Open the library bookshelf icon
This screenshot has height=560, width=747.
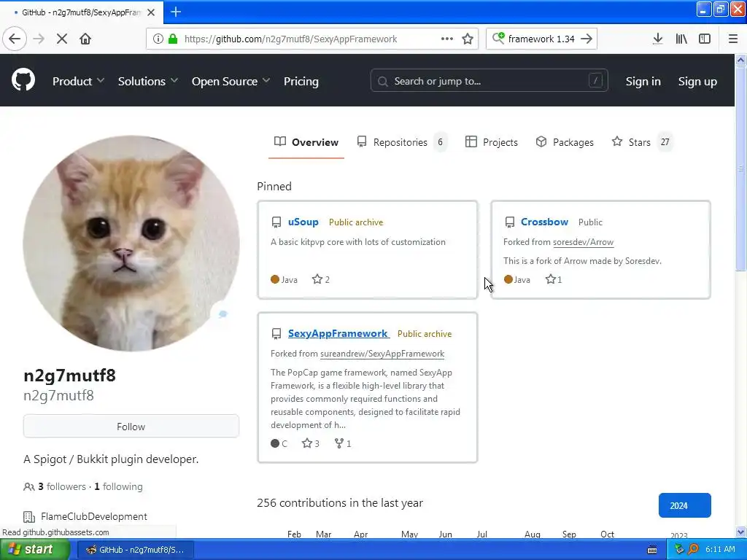pyautogui.click(x=681, y=39)
